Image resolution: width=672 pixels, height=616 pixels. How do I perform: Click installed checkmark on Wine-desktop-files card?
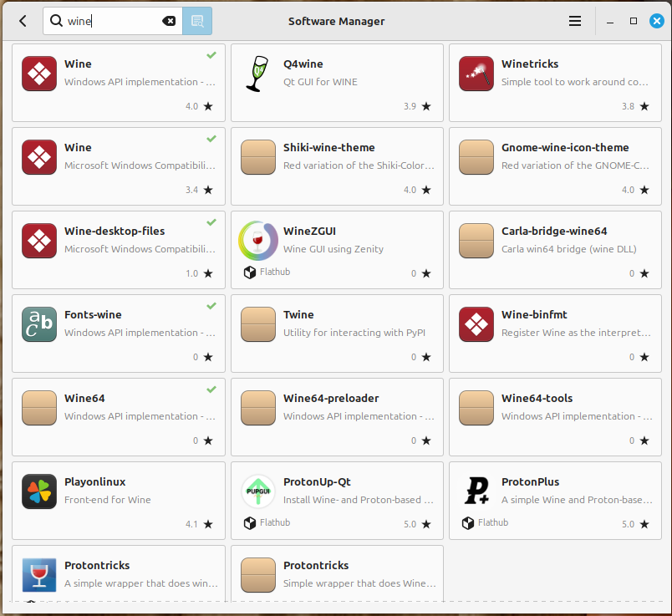pyautogui.click(x=211, y=222)
